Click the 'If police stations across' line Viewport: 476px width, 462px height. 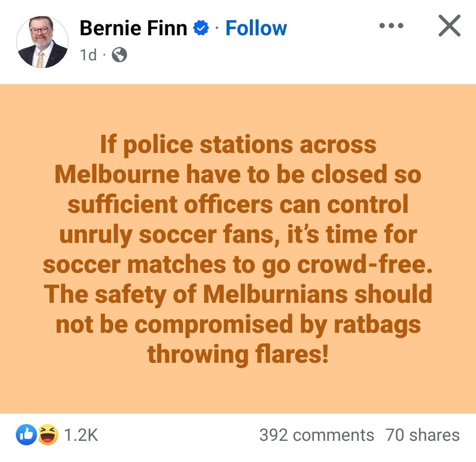pos(238,145)
